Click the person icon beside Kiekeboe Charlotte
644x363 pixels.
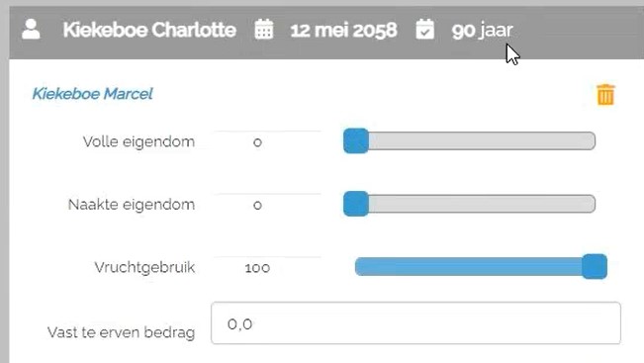pyautogui.click(x=31, y=29)
